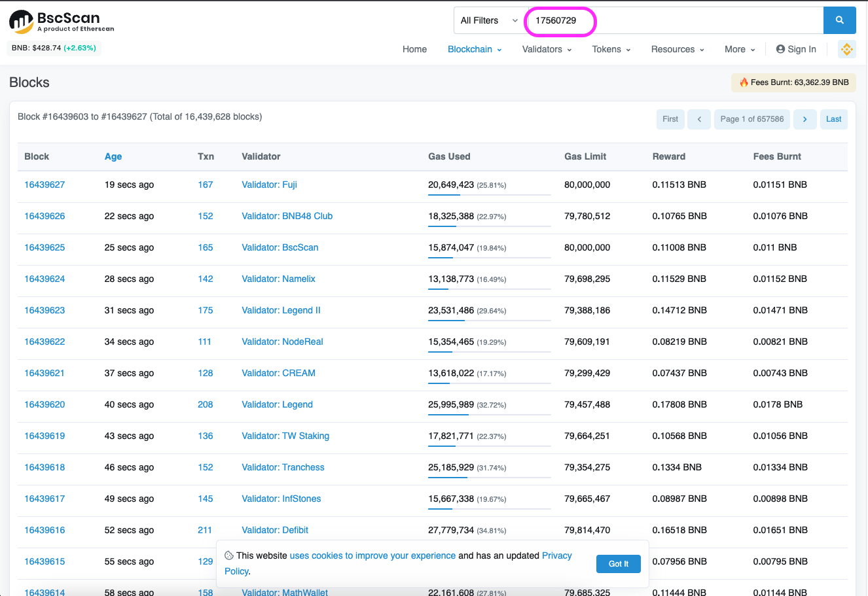
Task: Open block 16439624
Action: tap(45, 279)
